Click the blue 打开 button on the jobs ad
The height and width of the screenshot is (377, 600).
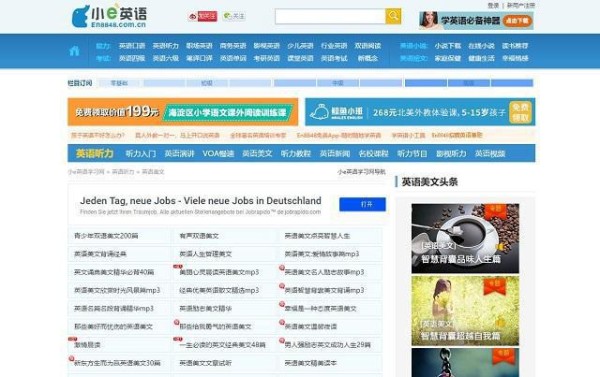(x=362, y=204)
